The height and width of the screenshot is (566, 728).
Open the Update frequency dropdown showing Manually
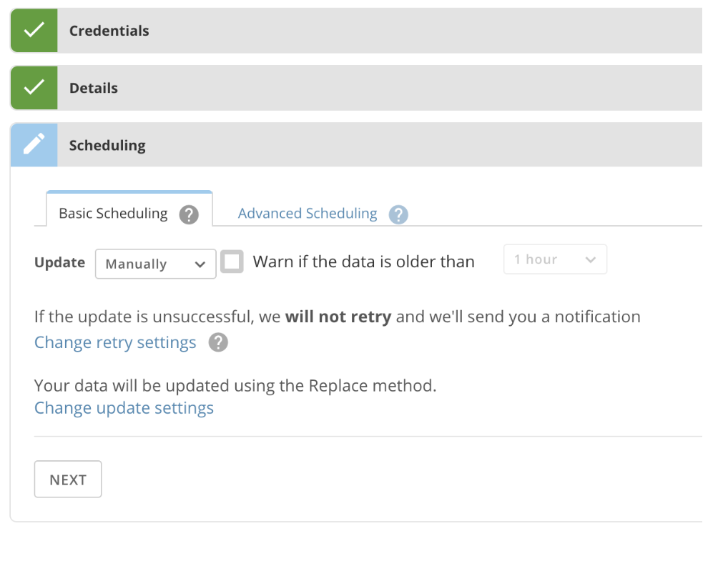point(155,264)
